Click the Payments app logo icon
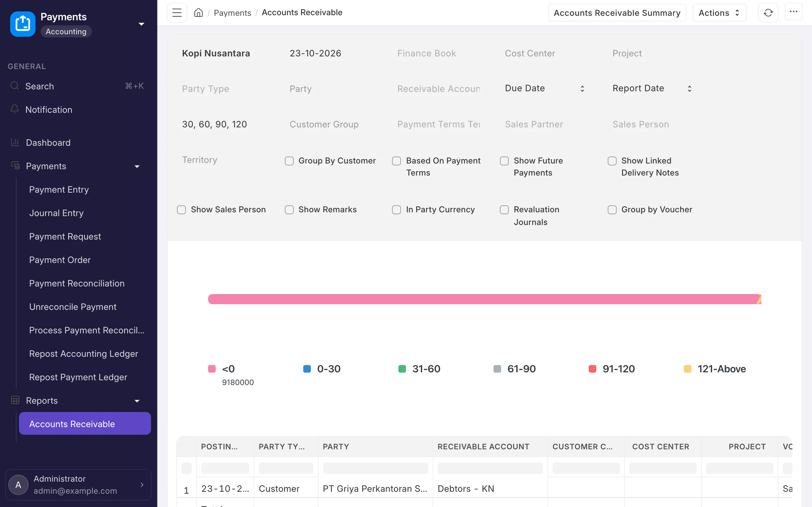Screen dimensions: 812x507 (x=23, y=24)
